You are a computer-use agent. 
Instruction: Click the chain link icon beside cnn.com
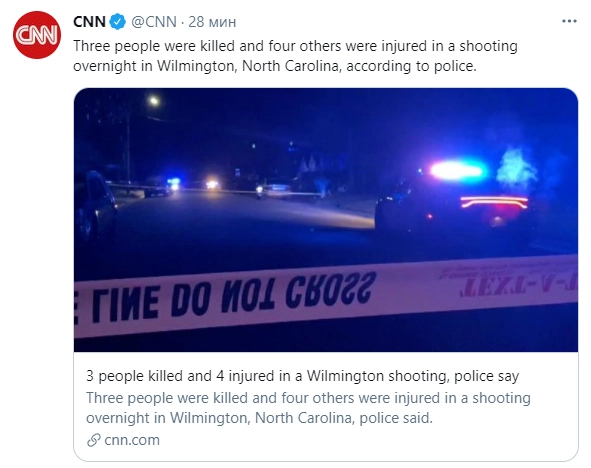[x=93, y=440]
